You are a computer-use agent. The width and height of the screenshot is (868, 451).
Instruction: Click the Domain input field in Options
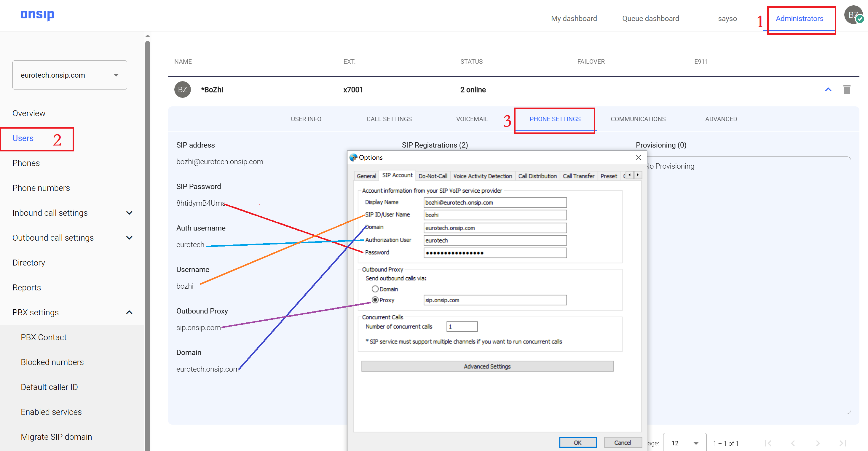[x=495, y=228]
